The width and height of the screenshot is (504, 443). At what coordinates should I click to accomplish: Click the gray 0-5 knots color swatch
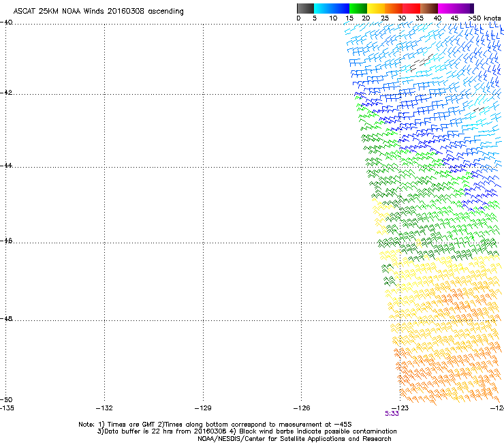click(x=305, y=8)
